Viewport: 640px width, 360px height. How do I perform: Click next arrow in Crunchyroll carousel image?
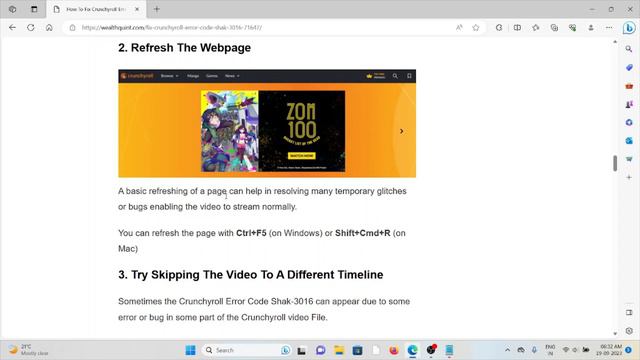pyautogui.click(x=402, y=131)
